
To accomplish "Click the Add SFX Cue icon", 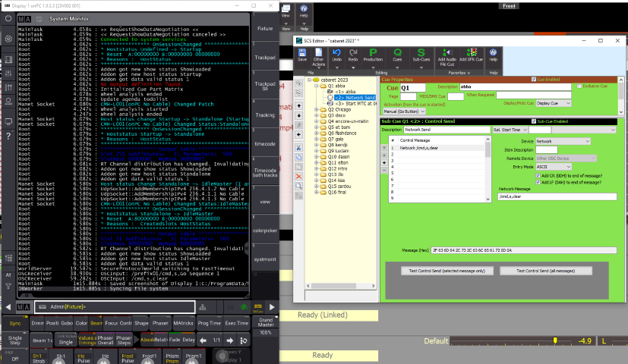I will 472,54.
